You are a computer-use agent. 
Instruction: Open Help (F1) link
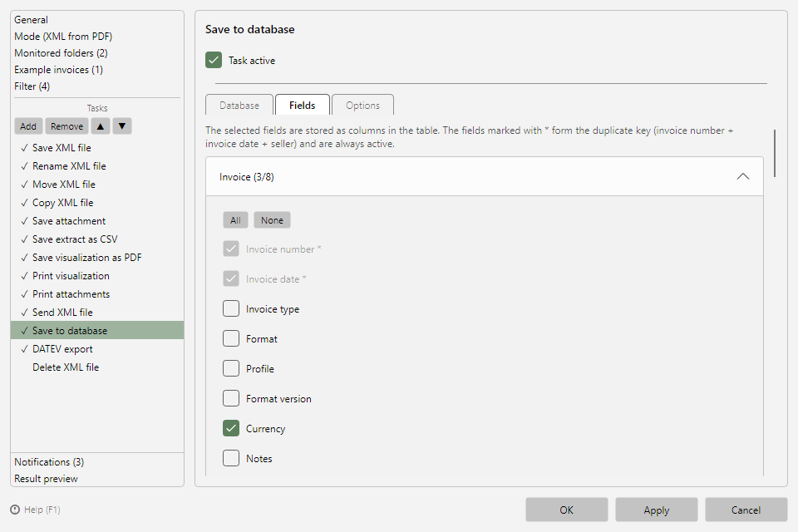[42, 510]
